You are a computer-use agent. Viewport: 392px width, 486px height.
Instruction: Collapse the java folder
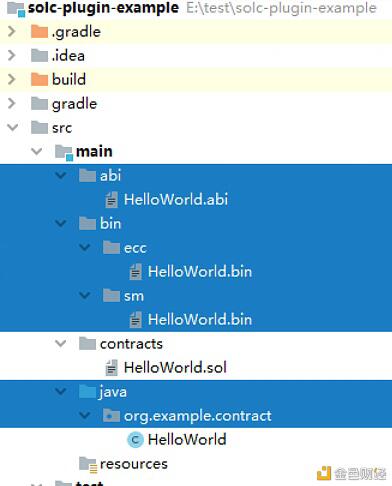click(61, 391)
